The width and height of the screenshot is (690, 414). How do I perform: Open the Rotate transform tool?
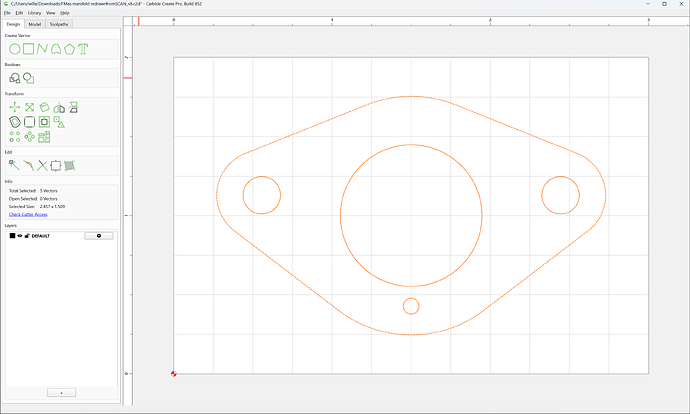click(44, 107)
